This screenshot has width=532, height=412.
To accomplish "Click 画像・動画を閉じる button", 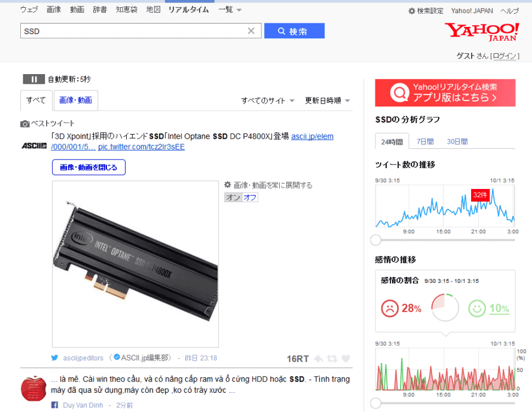I will [x=88, y=167].
